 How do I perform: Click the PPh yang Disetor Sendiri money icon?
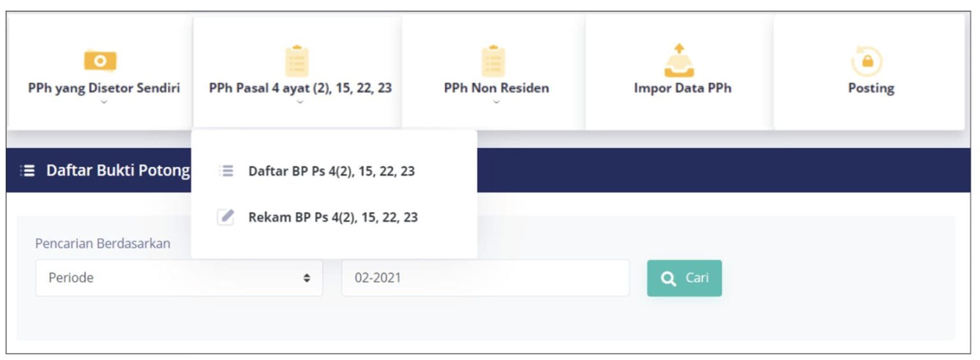[100, 61]
